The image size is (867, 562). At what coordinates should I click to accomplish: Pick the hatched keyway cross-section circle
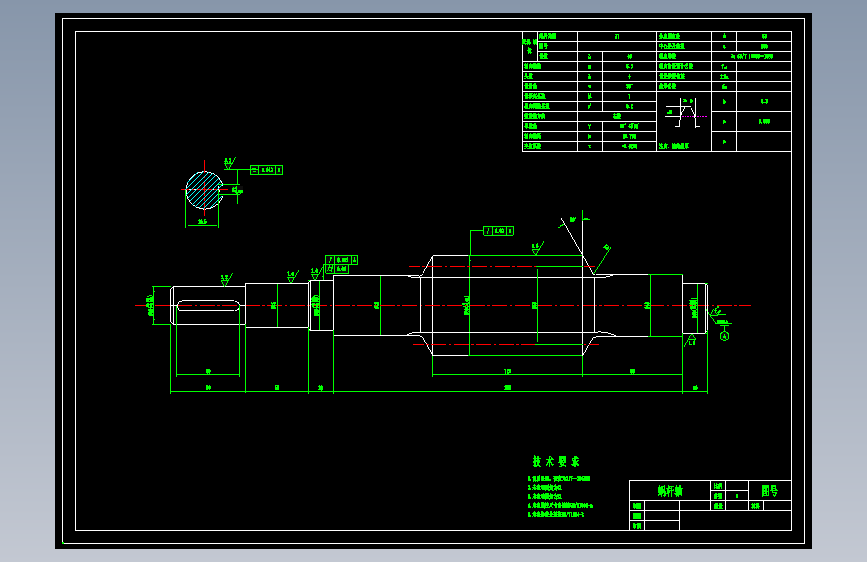pos(205,190)
